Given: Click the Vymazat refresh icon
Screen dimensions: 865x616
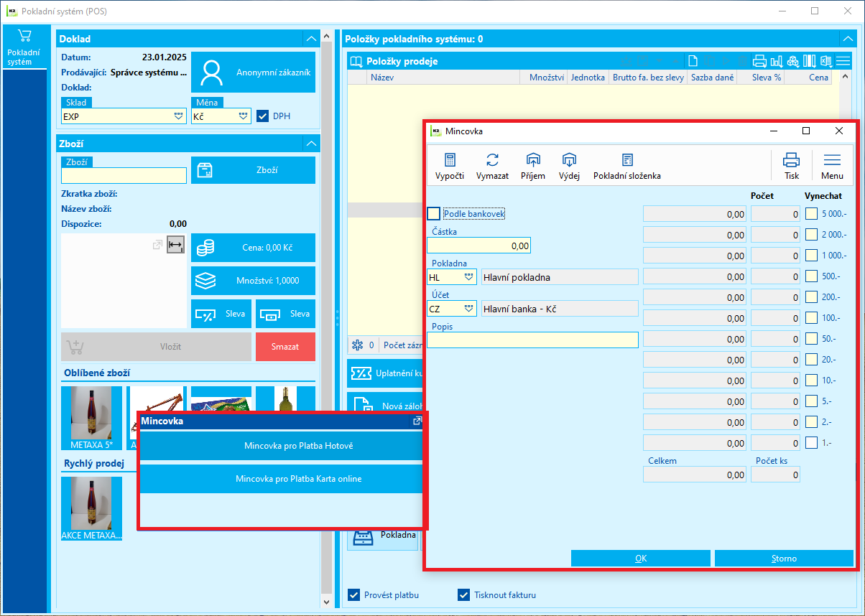Looking at the screenshot, I should (492, 160).
